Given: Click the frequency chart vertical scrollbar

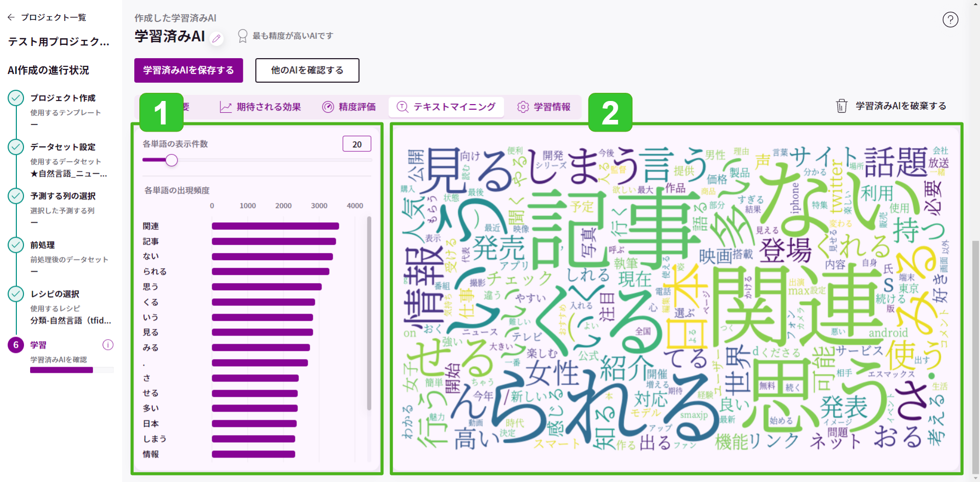Looking at the screenshot, I should [x=369, y=313].
